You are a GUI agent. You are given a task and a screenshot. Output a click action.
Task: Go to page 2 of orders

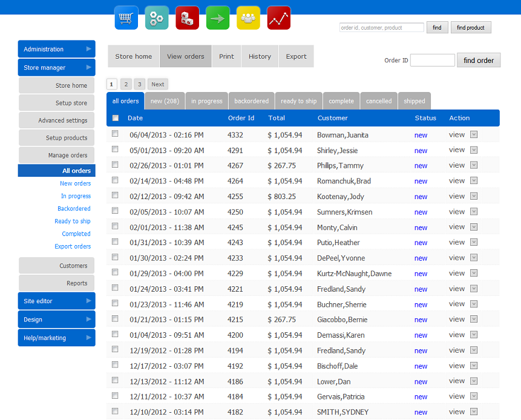coord(126,85)
